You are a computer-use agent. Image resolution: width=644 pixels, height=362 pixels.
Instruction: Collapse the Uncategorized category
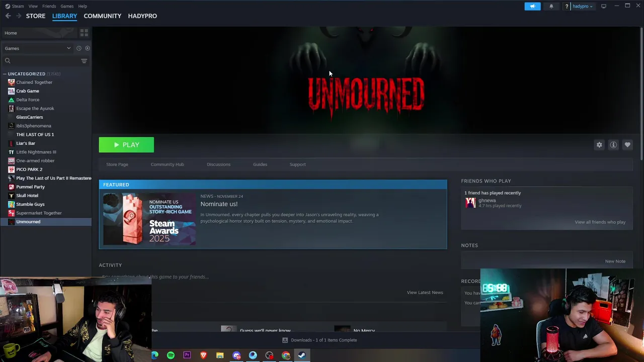point(5,74)
